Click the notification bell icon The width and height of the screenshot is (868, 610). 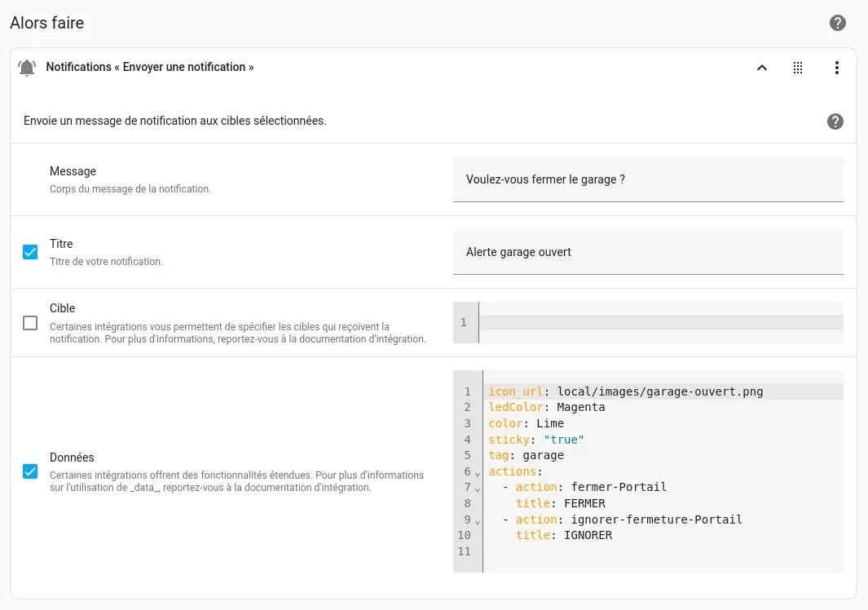27,68
